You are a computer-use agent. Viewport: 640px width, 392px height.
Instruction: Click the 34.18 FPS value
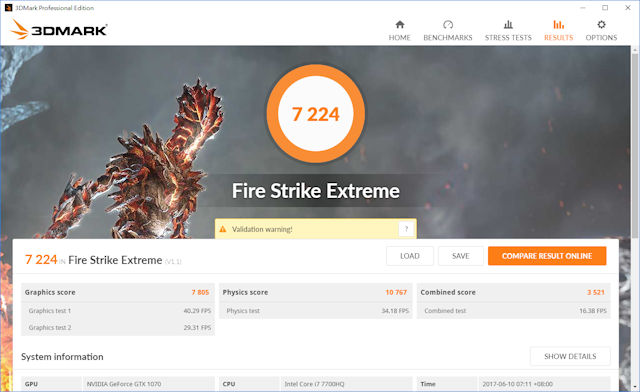(395, 311)
